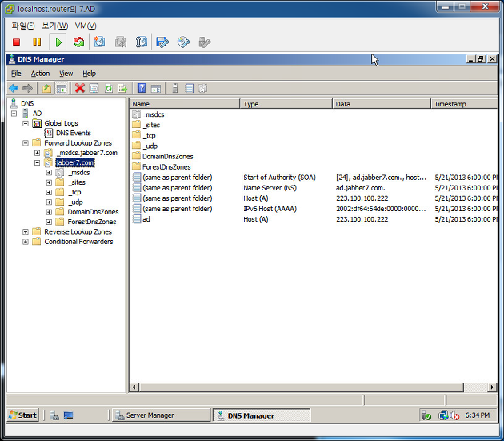
Task: Expand the _msdcs.jabber7.com zone
Action: click(38, 153)
